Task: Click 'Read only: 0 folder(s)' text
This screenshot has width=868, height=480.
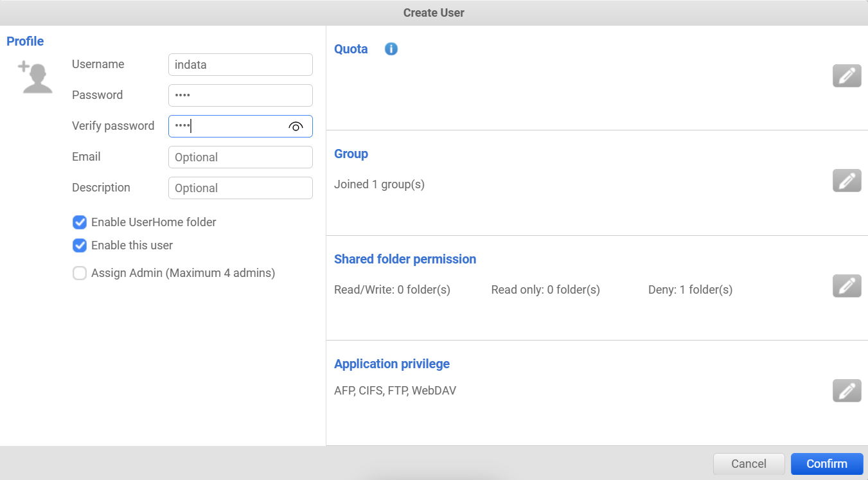Action: (545, 290)
